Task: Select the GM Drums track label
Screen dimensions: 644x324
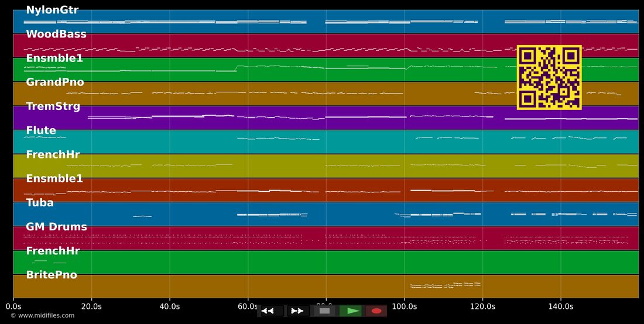Action: 56,227
